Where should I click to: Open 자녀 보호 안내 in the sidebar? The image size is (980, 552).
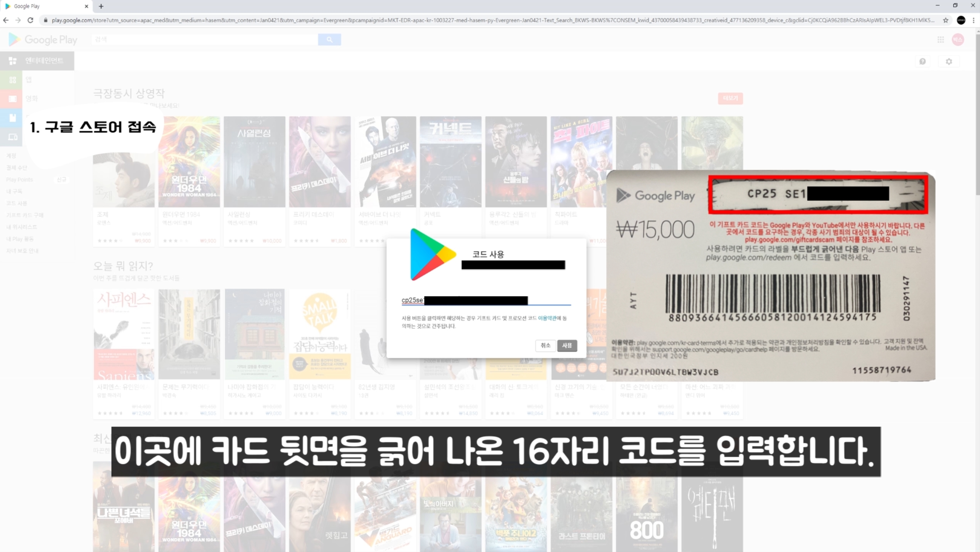22,250
